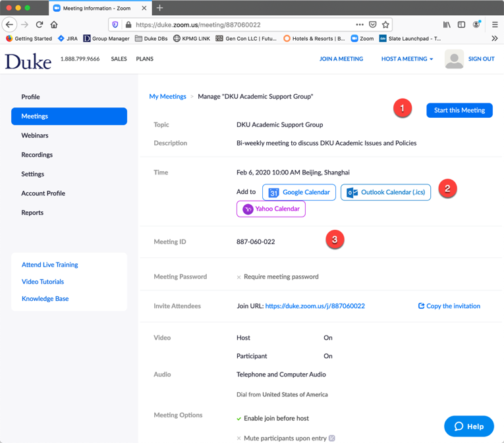The height and width of the screenshot is (443, 504).
Task: Click the Mute participants info icon
Action: tap(332, 438)
